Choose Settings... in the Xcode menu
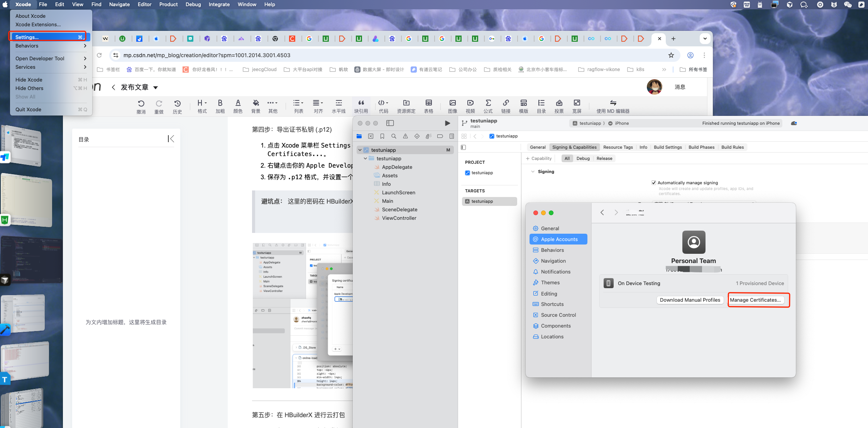The height and width of the screenshot is (428, 868). click(x=27, y=37)
